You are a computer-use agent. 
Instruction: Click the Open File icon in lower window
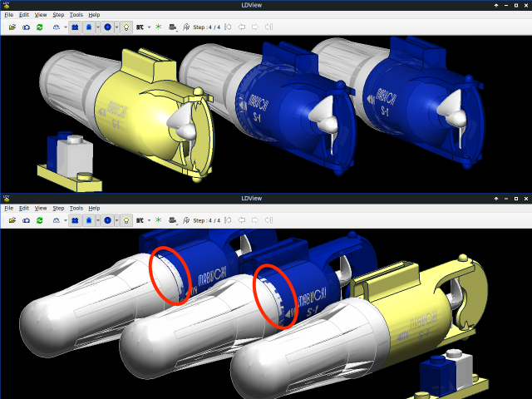click(x=12, y=220)
